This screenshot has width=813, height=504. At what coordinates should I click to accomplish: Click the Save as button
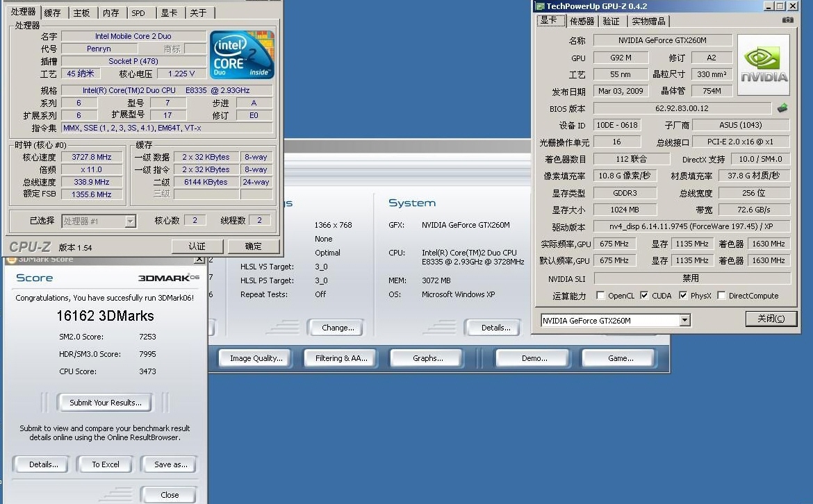(170, 464)
